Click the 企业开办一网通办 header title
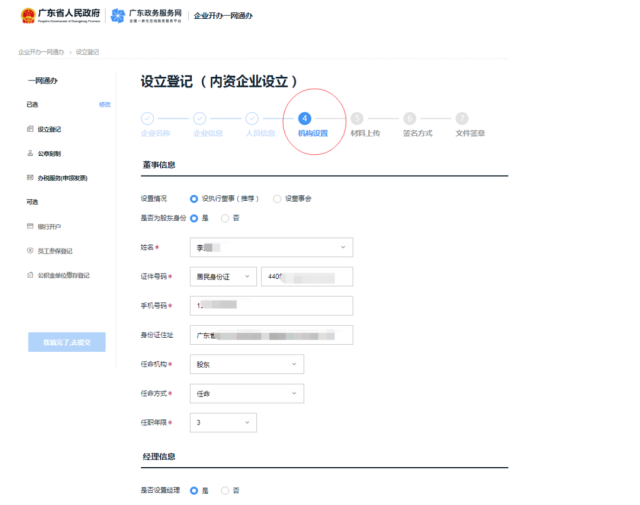 (223, 16)
